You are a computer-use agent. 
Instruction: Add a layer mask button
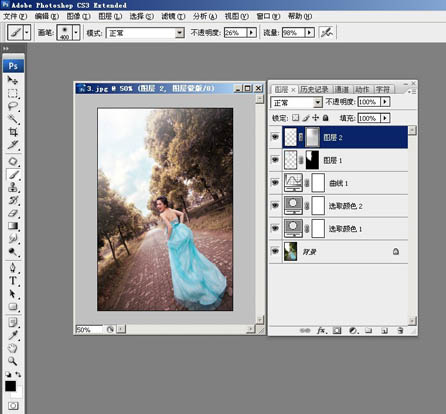pyautogui.click(x=337, y=330)
